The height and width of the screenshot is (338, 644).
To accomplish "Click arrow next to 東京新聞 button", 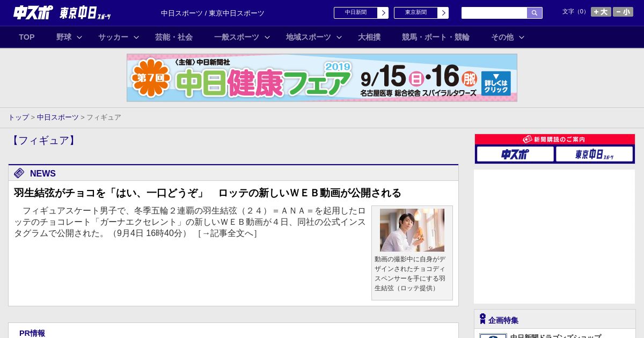I will [443, 13].
